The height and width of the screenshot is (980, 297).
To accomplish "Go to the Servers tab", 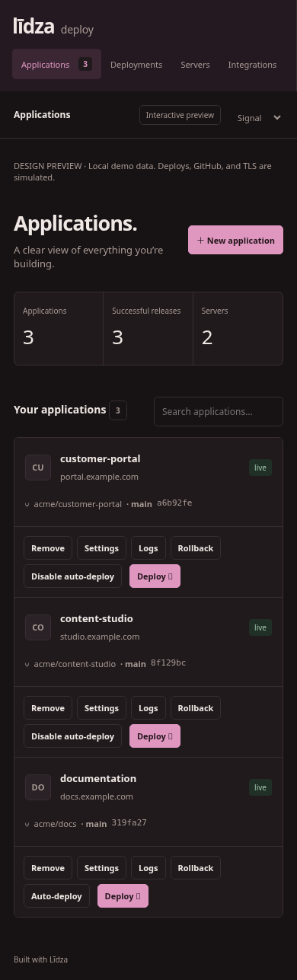I will [x=195, y=65].
